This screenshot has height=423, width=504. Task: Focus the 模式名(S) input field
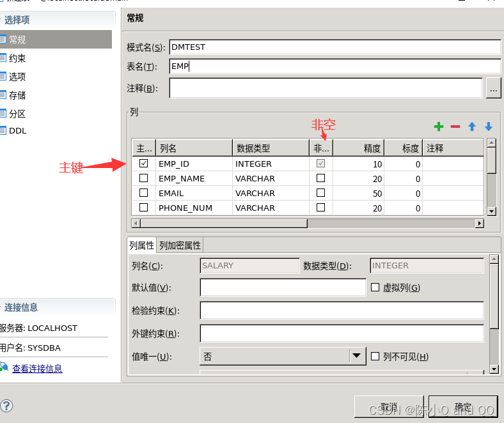335,47
